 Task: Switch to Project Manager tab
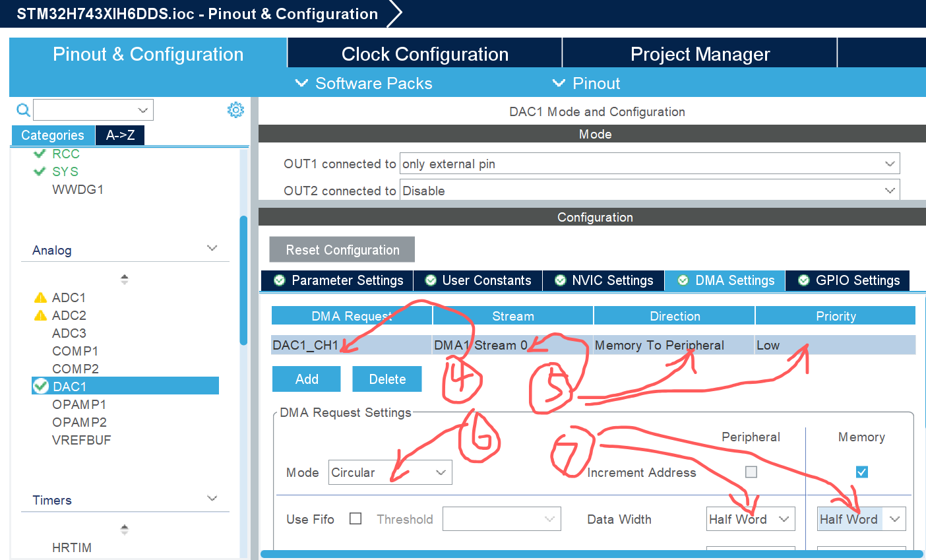(700, 53)
